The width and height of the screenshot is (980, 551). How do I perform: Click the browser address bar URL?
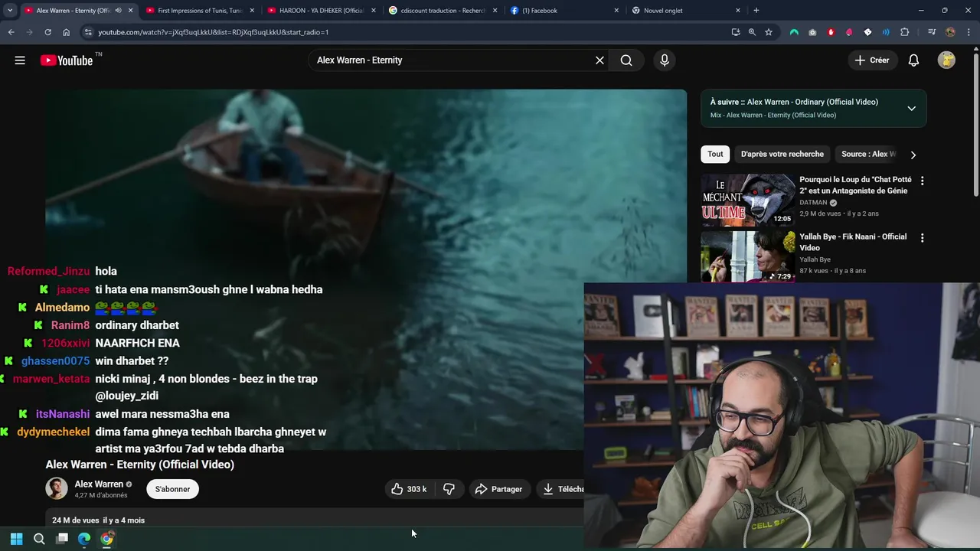[213, 32]
